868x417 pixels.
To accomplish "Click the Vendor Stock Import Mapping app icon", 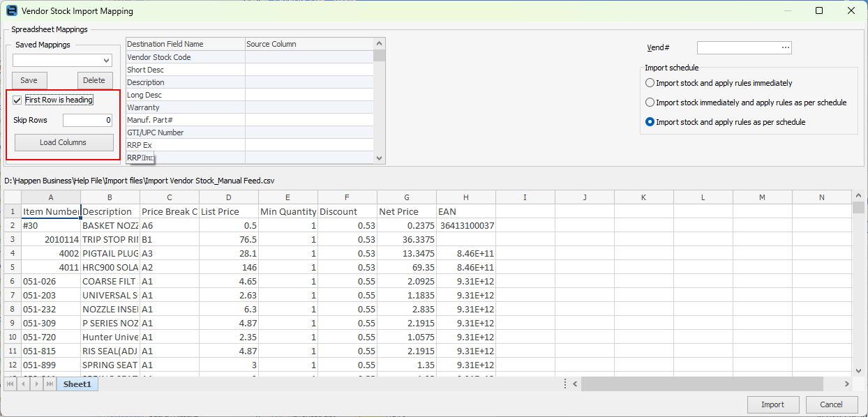I will [x=11, y=10].
